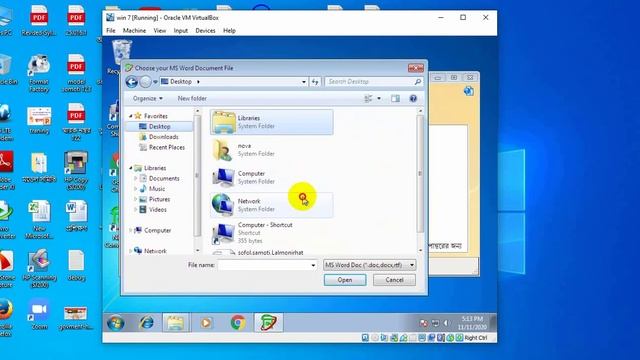Screen dimensions: 640x360
Task: Click the converter app taskbar icon
Action: [x=268, y=323]
